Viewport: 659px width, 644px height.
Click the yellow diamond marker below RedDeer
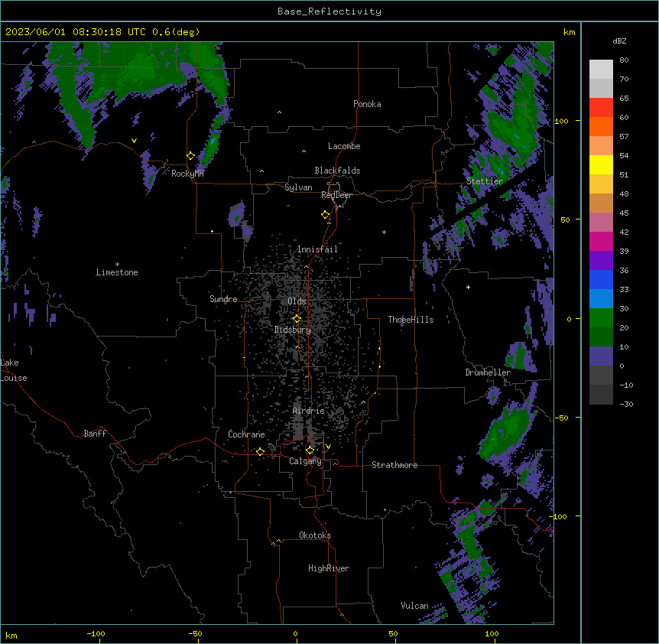click(325, 215)
